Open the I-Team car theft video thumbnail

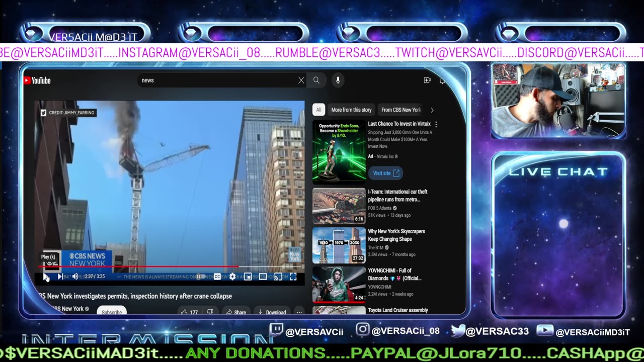pyautogui.click(x=339, y=206)
